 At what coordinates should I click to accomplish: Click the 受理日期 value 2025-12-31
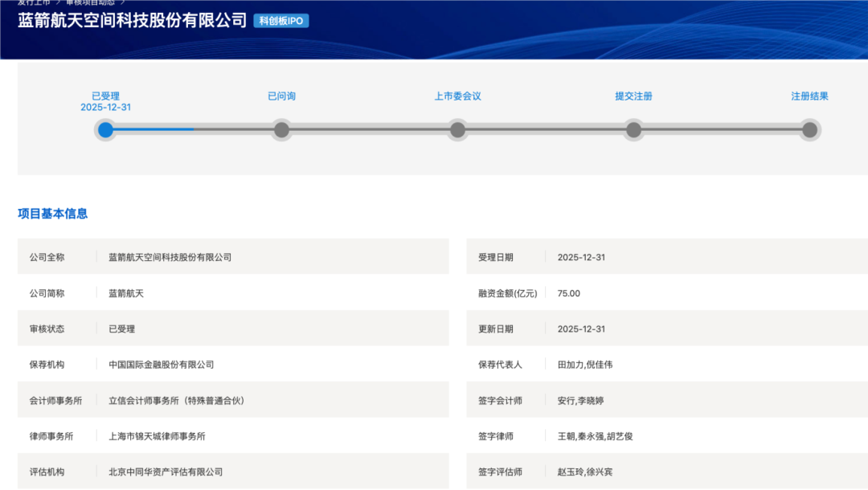(x=581, y=257)
